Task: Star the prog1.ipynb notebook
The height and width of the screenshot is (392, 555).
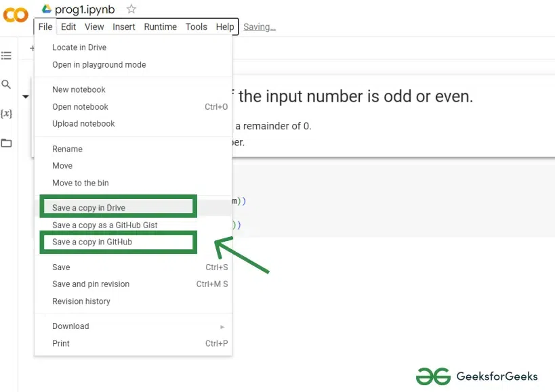Action: click(x=131, y=9)
